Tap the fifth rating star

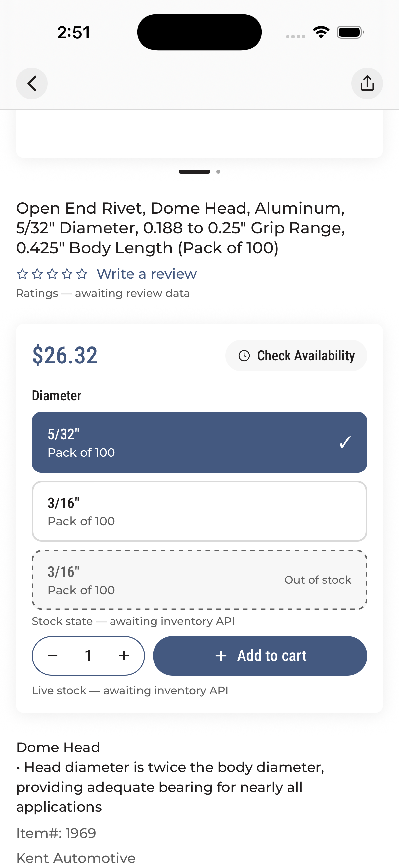(x=82, y=274)
